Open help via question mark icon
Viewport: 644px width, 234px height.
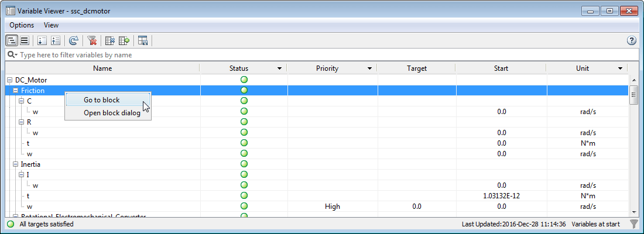pos(631,40)
